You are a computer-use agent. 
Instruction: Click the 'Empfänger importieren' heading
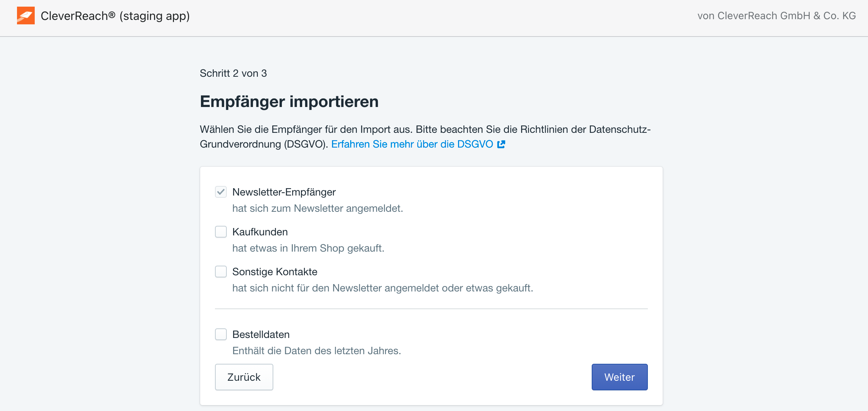pos(289,101)
